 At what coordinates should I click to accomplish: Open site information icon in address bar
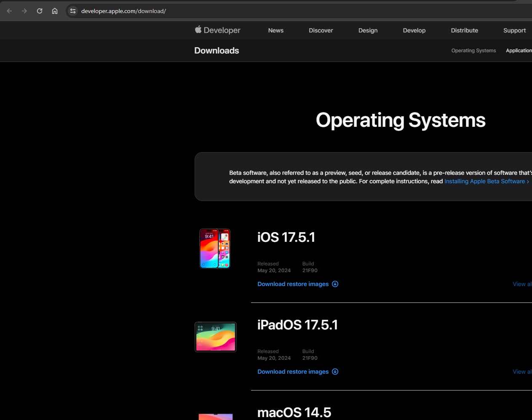click(x=73, y=11)
